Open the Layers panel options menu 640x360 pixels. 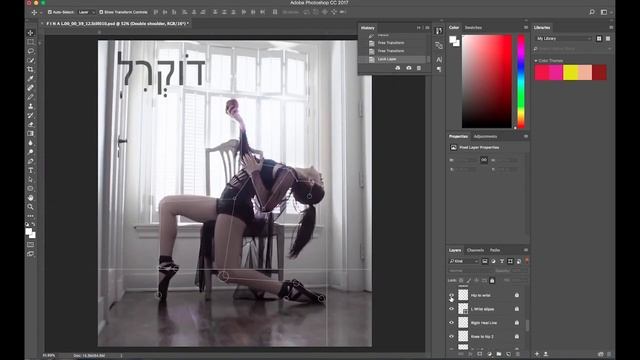[526, 250]
